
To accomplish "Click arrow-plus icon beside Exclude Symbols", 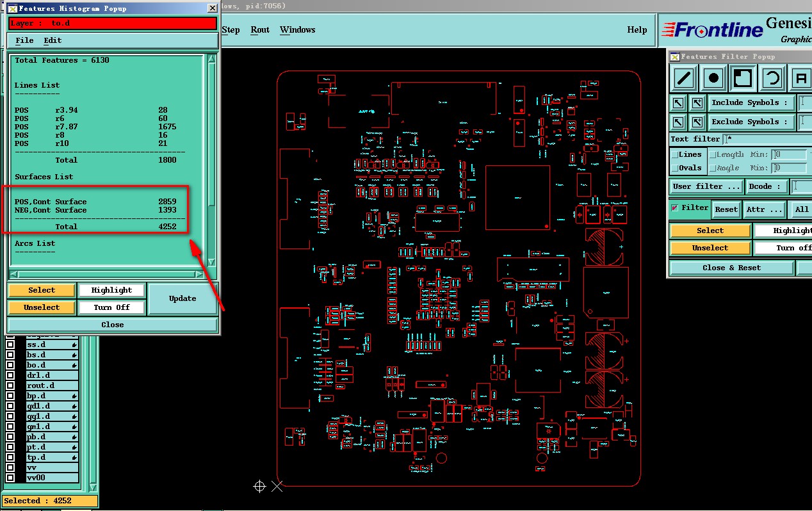I will click(x=697, y=122).
